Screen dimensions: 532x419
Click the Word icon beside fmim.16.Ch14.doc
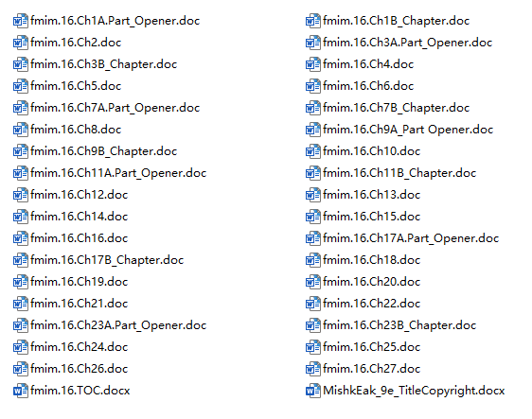pyautogui.click(x=21, y=217)
